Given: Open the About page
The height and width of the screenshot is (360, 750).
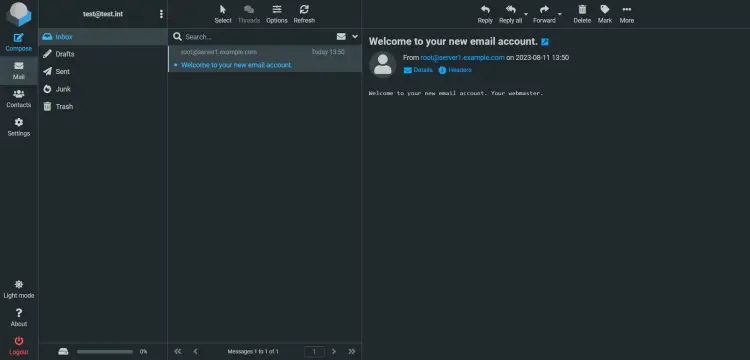Looking at the screenshot, I should click(19, 318).
